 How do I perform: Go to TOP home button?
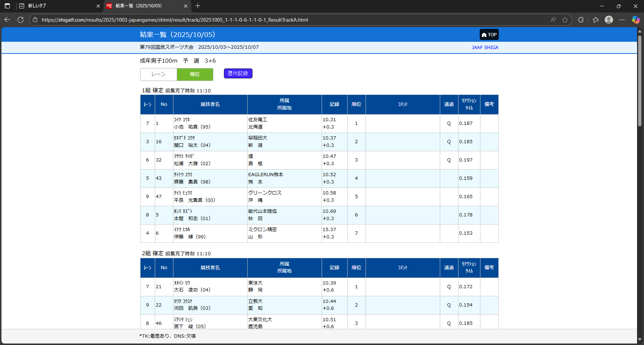tap(489, 35)
